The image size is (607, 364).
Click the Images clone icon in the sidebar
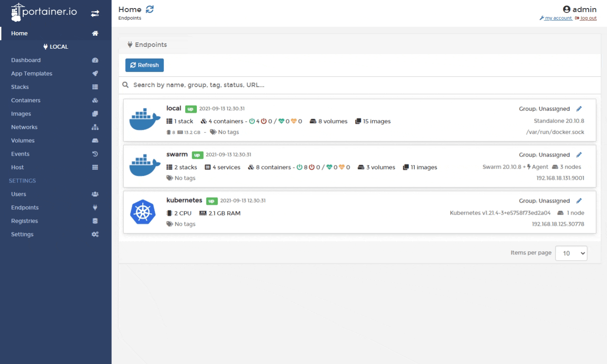[x=95, y=114]
